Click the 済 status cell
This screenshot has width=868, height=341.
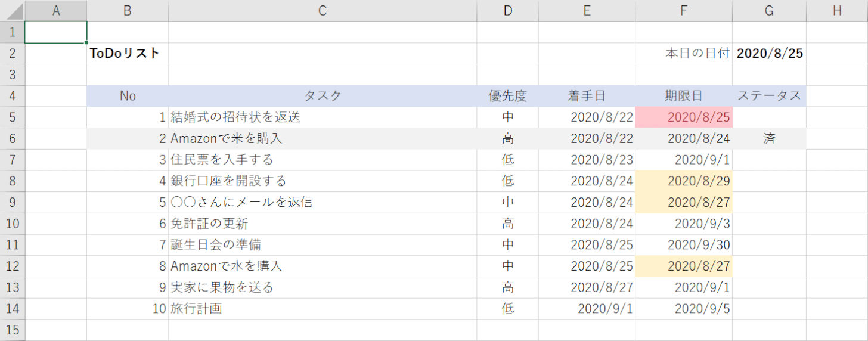770,139
